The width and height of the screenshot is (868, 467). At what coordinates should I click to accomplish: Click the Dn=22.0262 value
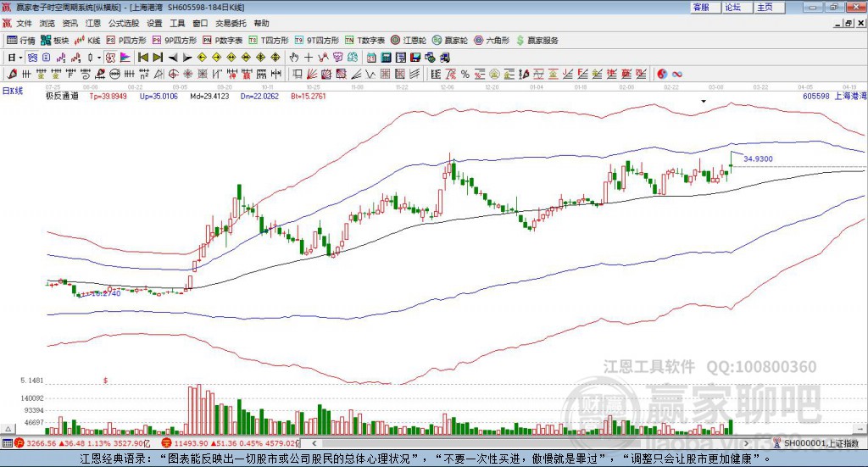pos(259,97)
